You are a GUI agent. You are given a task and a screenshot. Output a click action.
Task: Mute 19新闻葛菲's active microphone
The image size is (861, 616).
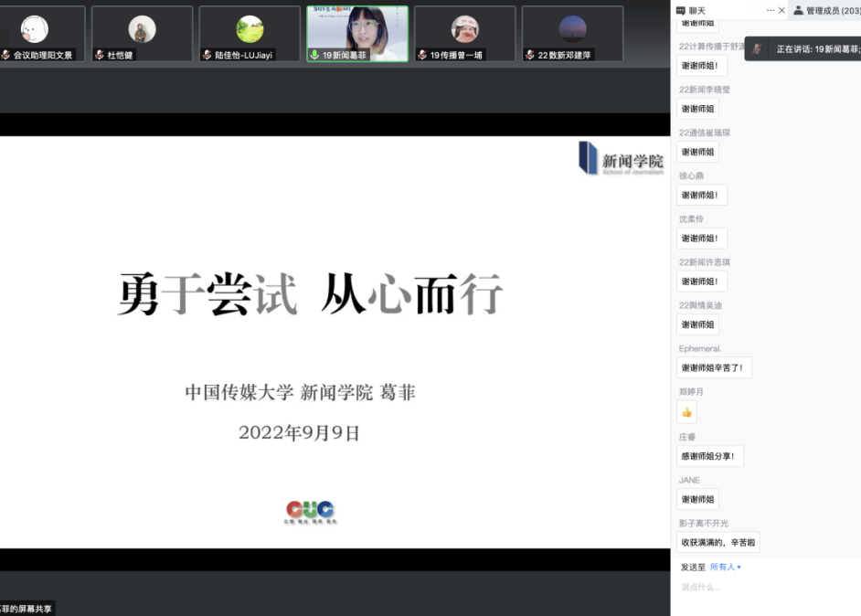click(x=314, y=52)
